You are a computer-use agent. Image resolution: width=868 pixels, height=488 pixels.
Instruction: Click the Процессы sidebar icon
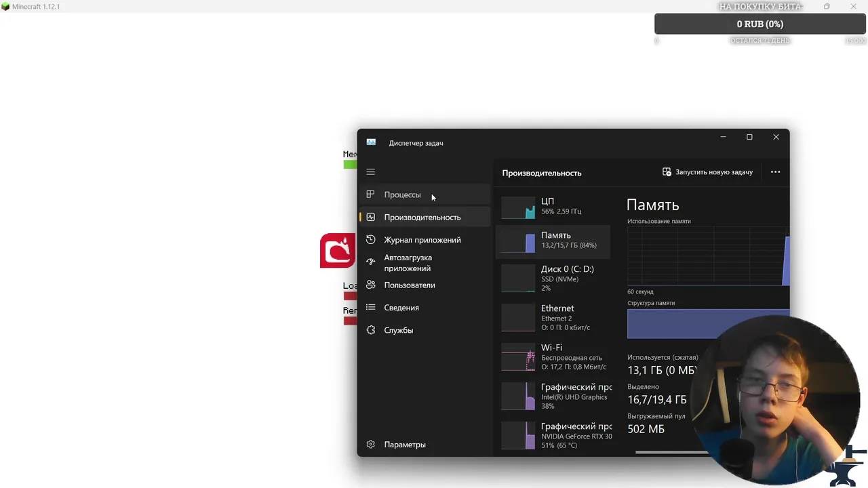tap(370, 195)
